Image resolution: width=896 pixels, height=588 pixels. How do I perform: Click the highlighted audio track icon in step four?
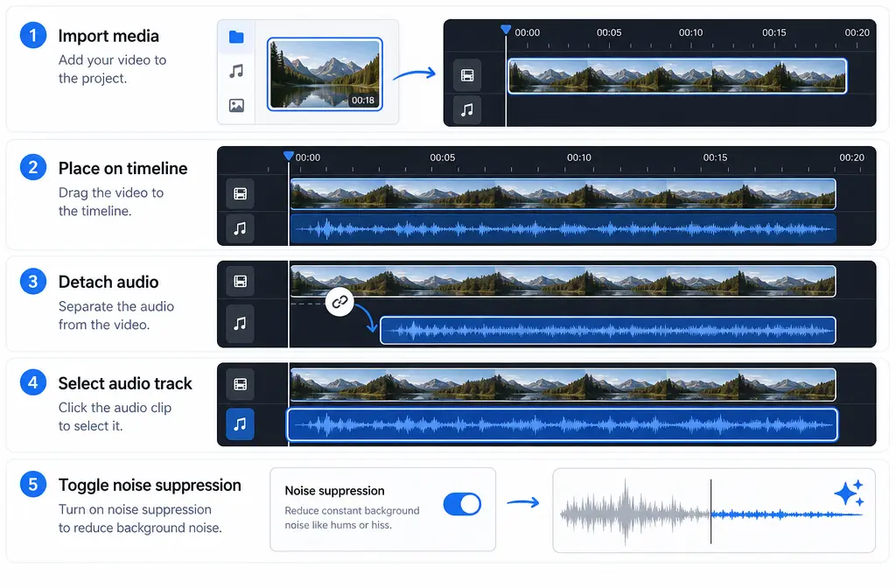(240, 424)
